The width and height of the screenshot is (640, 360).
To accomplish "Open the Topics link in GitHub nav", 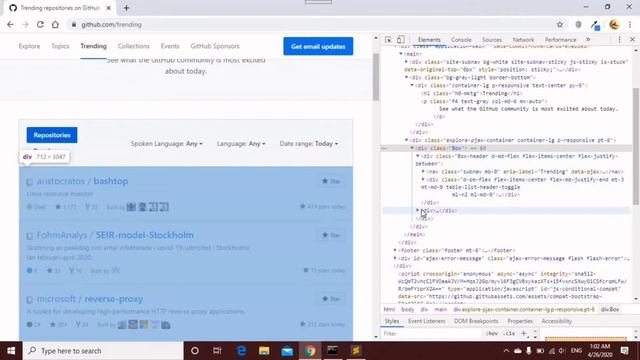I will pos(60,46).
